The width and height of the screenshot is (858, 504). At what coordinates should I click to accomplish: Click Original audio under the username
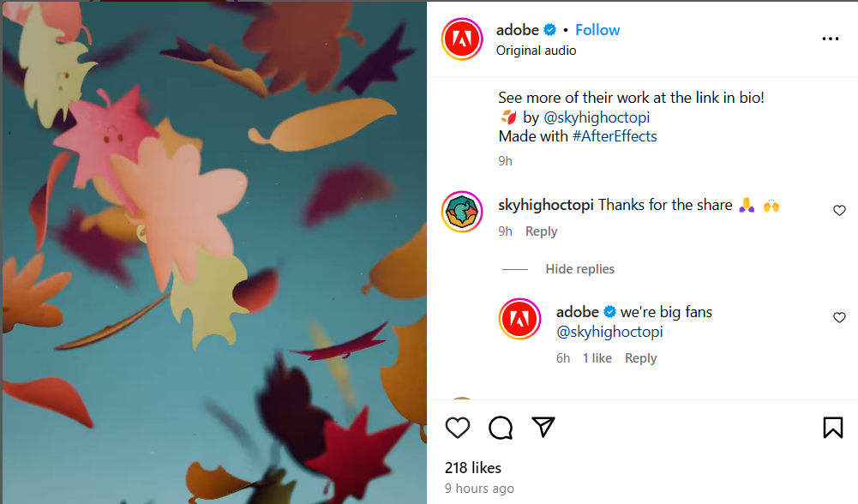tap(536, 50)
